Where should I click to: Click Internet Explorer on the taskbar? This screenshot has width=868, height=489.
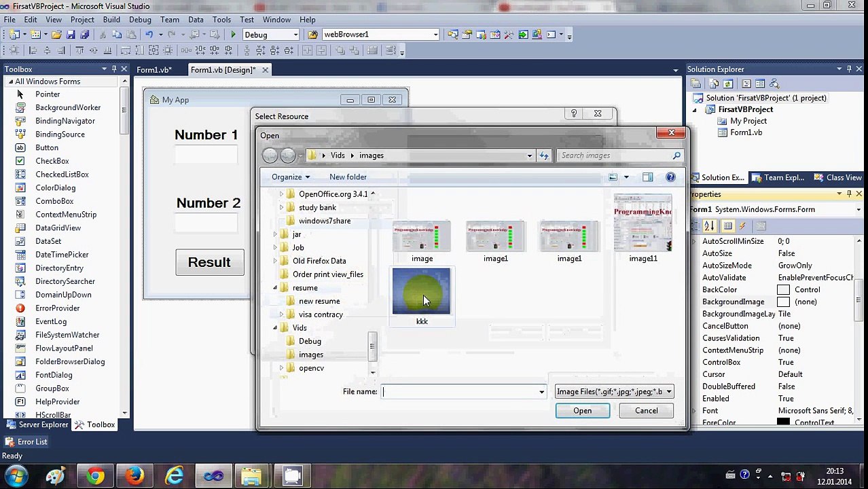point(175,476)
